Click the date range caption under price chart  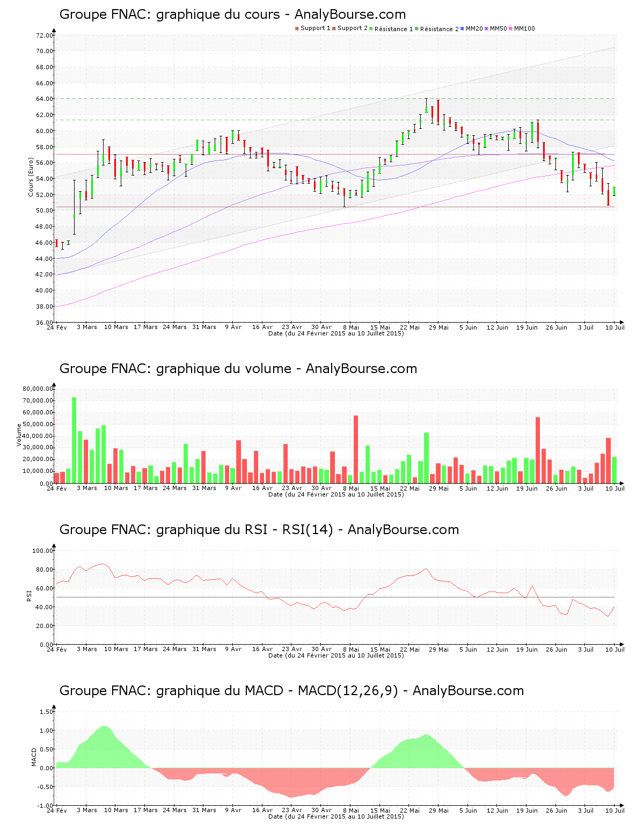tap(336, 333)
